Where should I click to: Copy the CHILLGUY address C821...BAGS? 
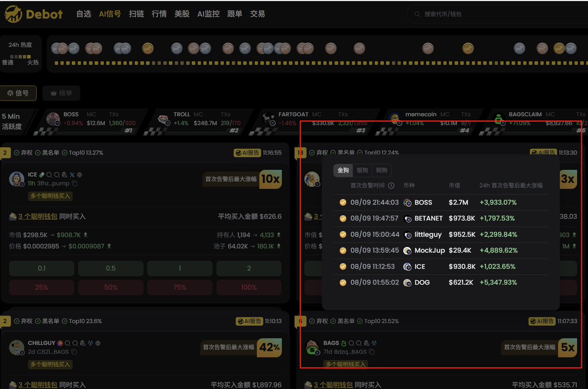coord(74,352)
